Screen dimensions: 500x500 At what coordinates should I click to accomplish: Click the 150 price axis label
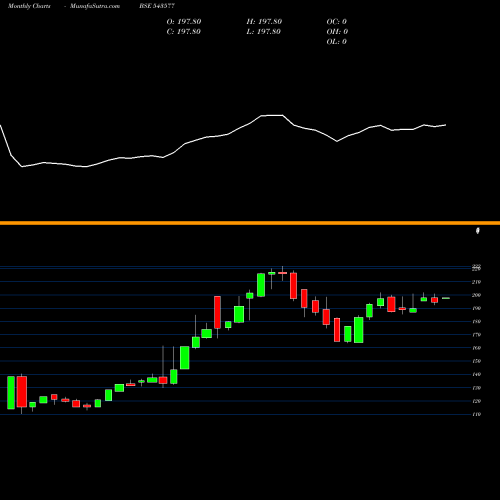click(476, 361)
